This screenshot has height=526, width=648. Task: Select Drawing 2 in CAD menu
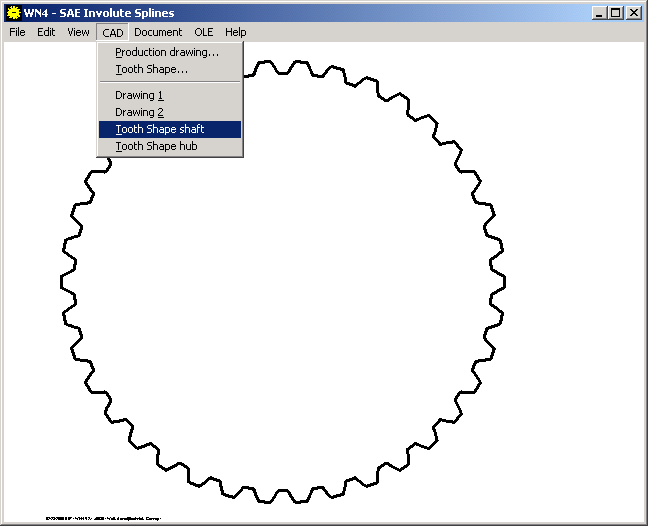coord(139,112)
